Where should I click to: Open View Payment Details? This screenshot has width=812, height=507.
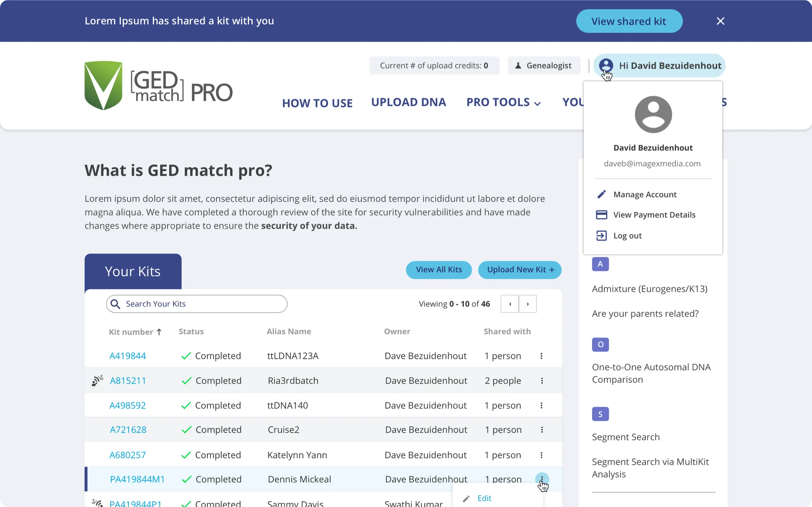point(654,215)
